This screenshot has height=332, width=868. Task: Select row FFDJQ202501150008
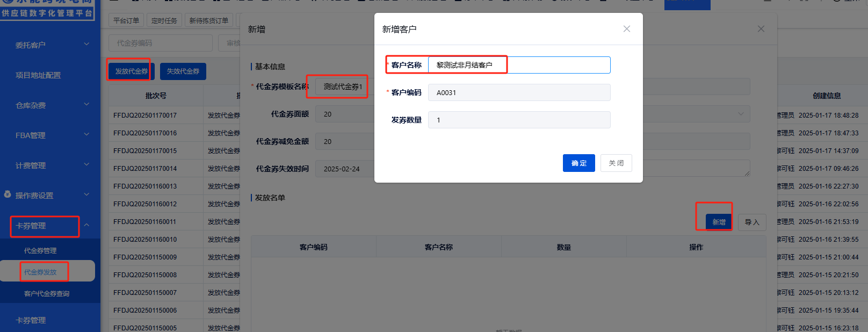coord(145,275)
